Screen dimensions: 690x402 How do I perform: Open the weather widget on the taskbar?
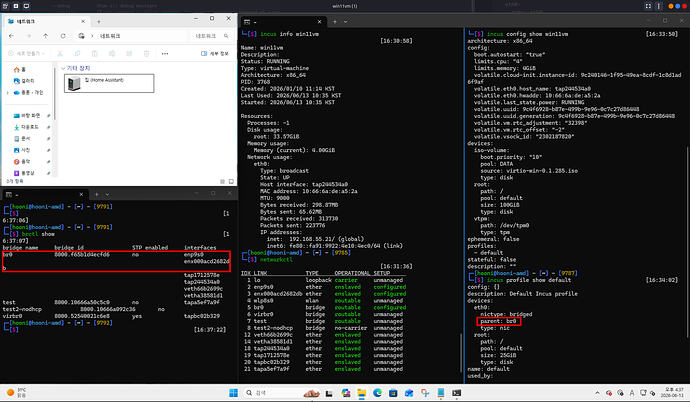tap(16, 393)
